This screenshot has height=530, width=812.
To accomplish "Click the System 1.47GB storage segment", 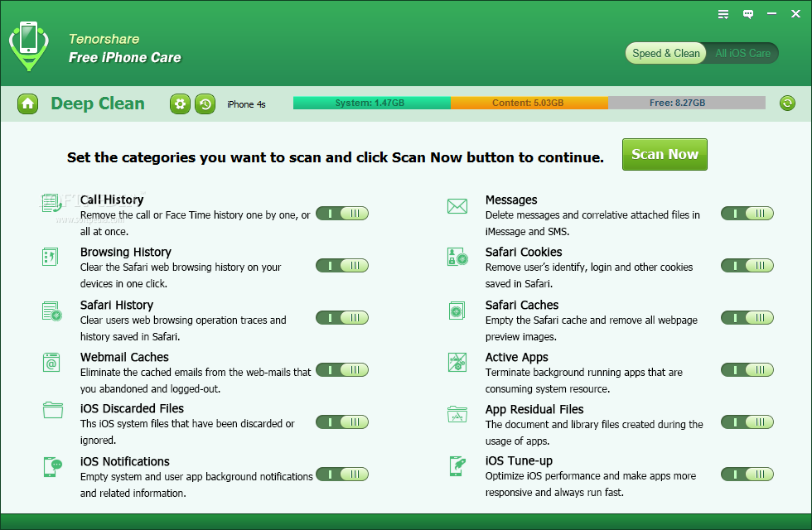I will (x=371, y=103).
